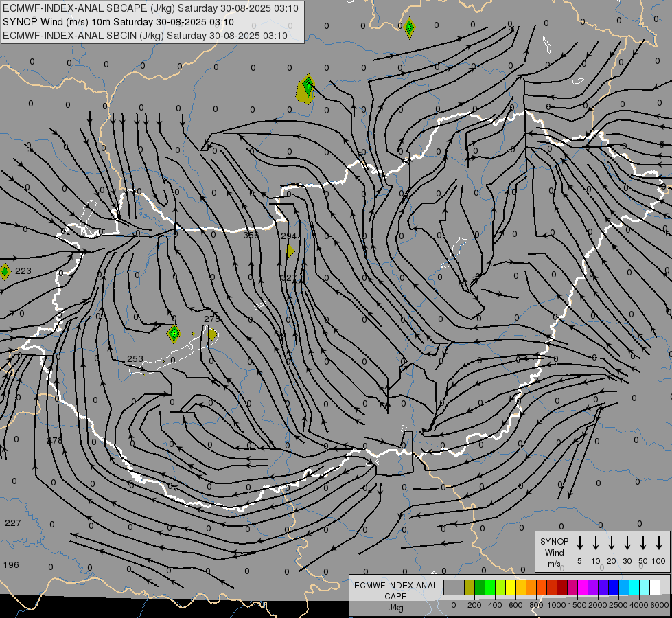
Task: Click the SYNOP Wind 10m header line
Action: pos(118,22)
